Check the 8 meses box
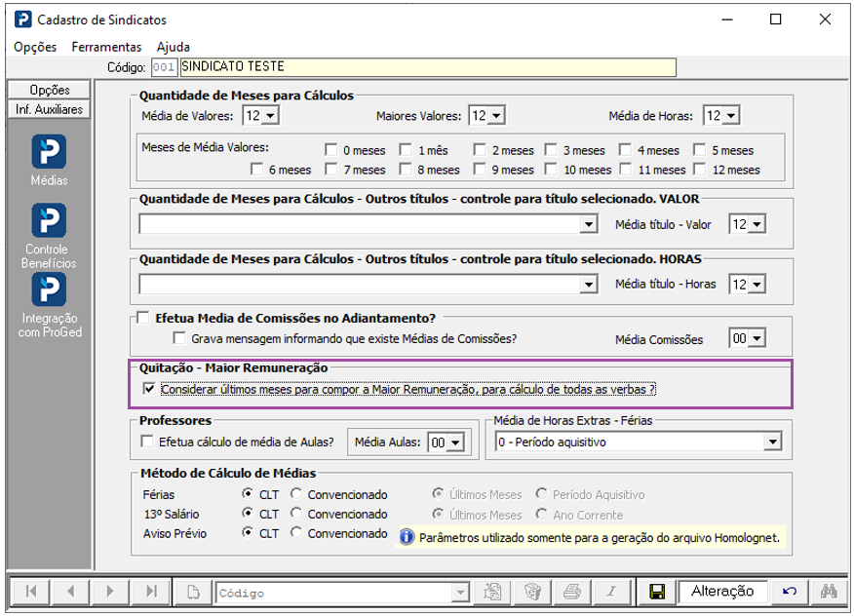Screen dimensions: 854x616 tap(406, 170)
